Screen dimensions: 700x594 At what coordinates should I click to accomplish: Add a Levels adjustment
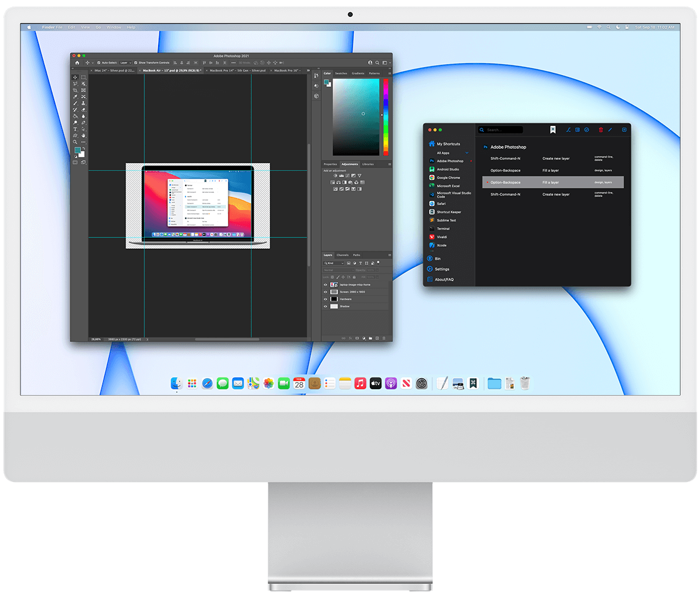click(x=341, y=176)
